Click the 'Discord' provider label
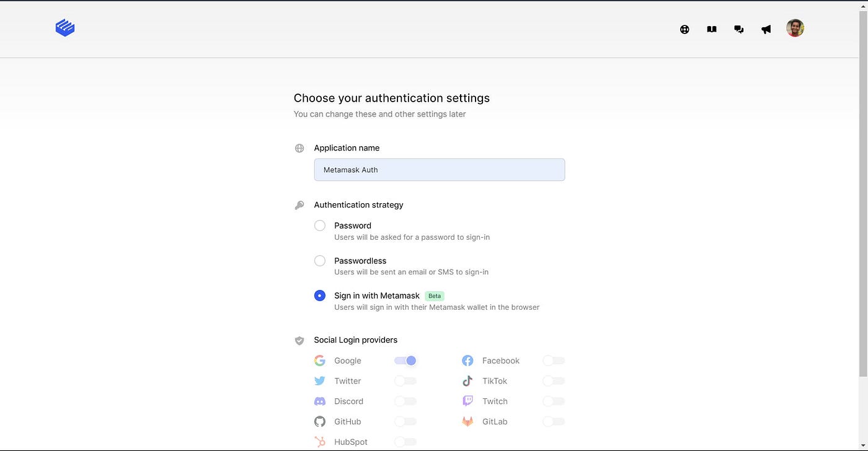The width and height of the screenshot is (868, 451). tap(349, 401)
